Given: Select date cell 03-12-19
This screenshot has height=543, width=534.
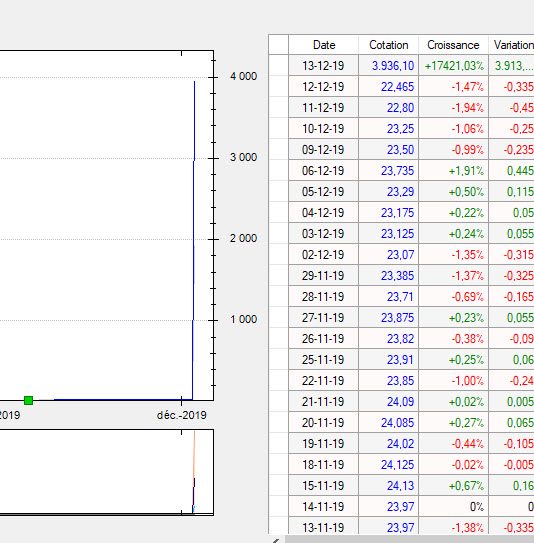Looking at the screenshot, I should click(323, 233).
